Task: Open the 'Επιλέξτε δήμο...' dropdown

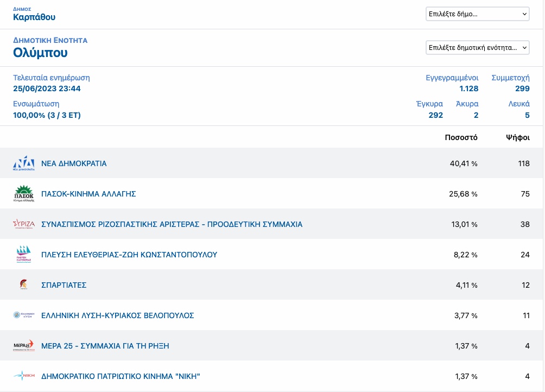Action: pyautogui.click(x=478, y=14)
